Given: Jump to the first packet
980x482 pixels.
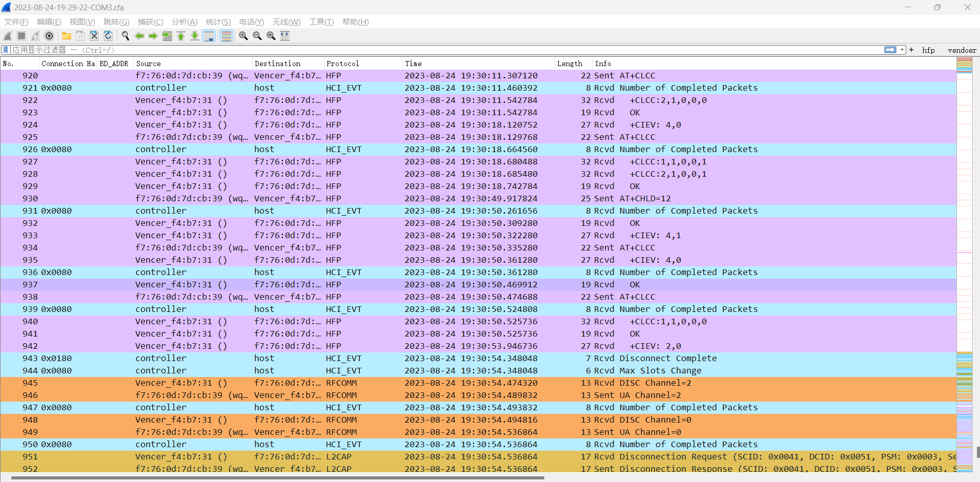Looking at the screenshot, I should point(181,36).
